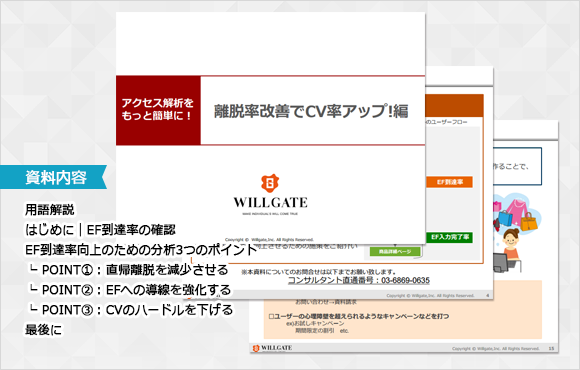The width and height of the screenshot is (580, 370).
Task: Select POINT②：EFへの導線を強化する
Action: (x=131, y=290)
